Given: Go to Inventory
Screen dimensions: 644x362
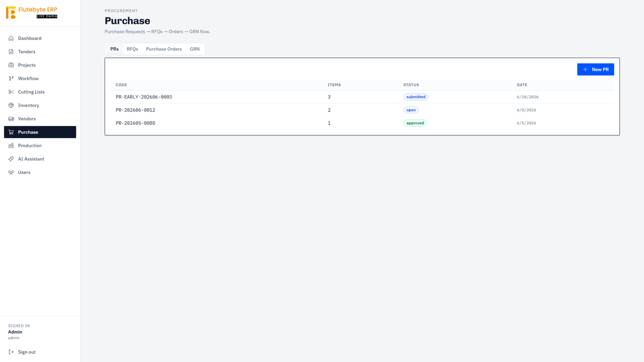Looking at the screenshot, I should tap(40, 105).
